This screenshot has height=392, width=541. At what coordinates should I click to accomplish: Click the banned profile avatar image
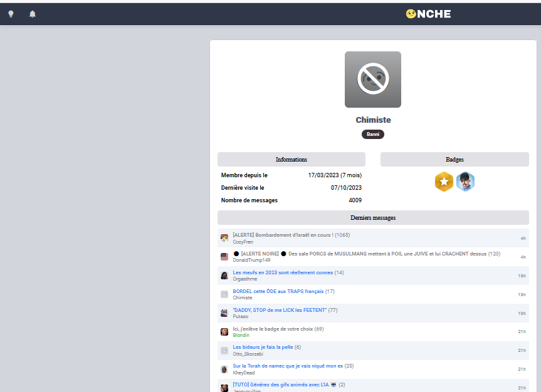[x=372, y=80]
